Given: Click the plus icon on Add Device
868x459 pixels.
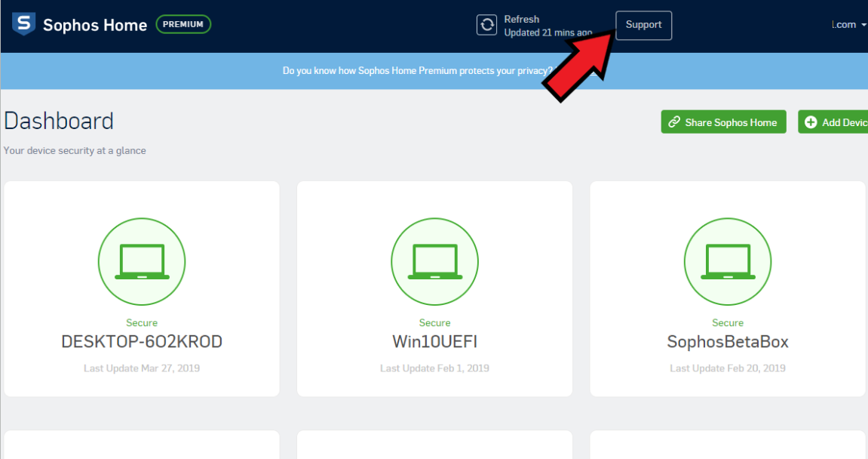Looking at the screenshot, I should tap(811, 122).
